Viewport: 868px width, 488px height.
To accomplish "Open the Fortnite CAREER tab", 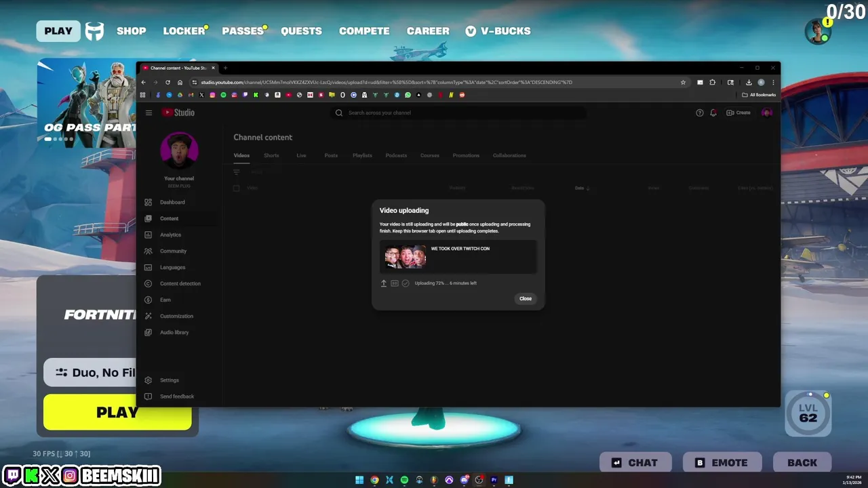I will (x=428, y=30).
